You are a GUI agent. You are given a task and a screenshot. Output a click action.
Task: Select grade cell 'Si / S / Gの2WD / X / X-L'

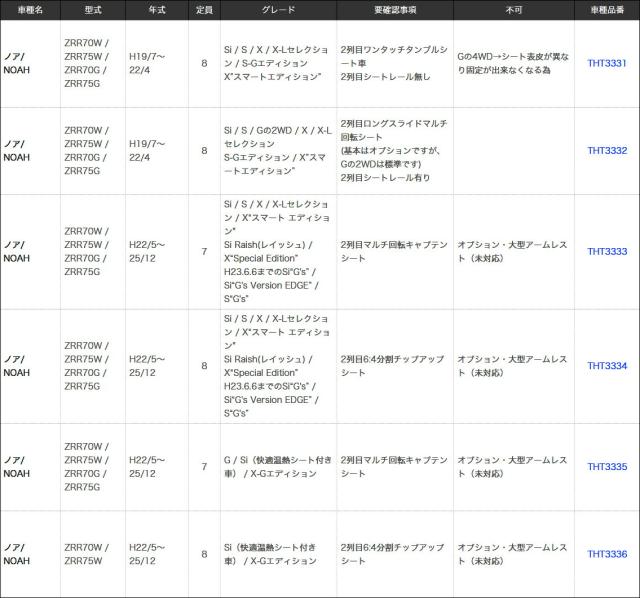(x=278, y=131)
